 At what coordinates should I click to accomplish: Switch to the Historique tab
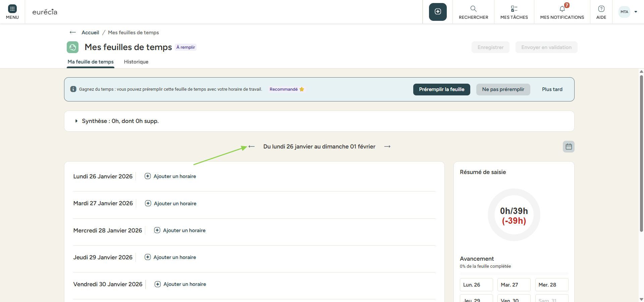tap(136, 62)
